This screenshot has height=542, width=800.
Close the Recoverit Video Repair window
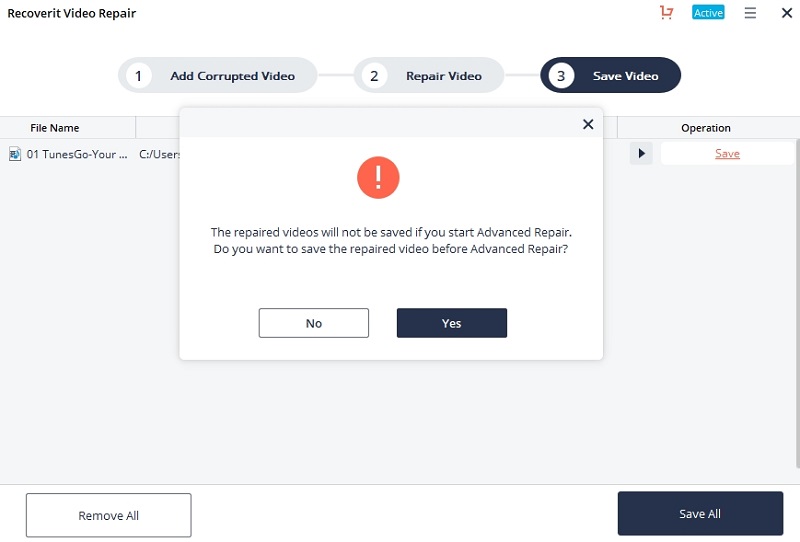point(787,13)
